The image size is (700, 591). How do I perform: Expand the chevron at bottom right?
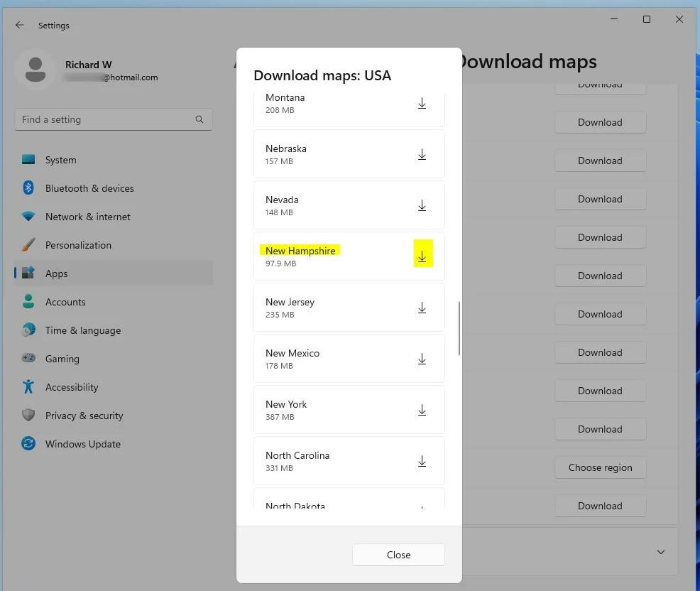660,552
